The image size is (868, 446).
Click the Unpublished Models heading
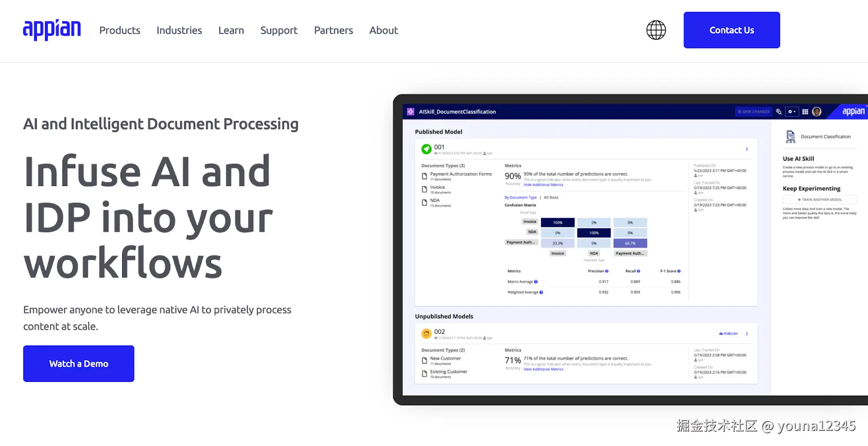(x=444, y=316)
